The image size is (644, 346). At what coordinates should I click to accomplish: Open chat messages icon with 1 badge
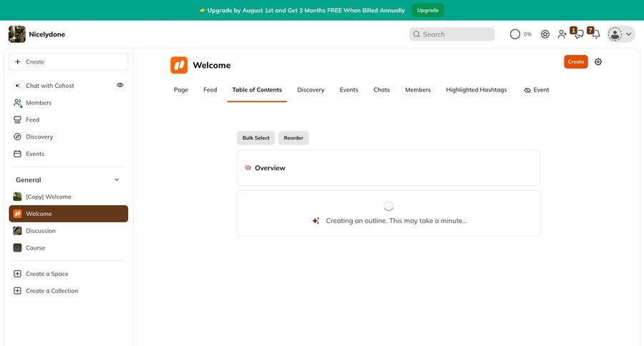tap(578, 34)
